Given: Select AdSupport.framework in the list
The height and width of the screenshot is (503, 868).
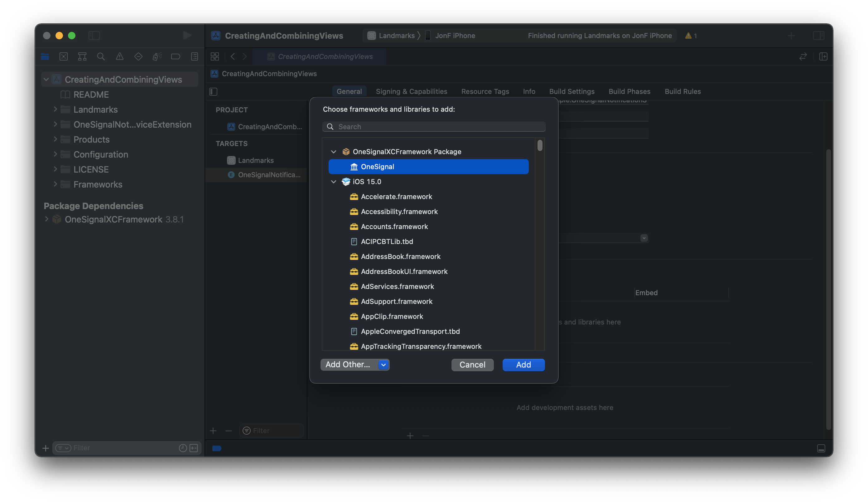Looking at the screenshot, I should pos(428,301).
